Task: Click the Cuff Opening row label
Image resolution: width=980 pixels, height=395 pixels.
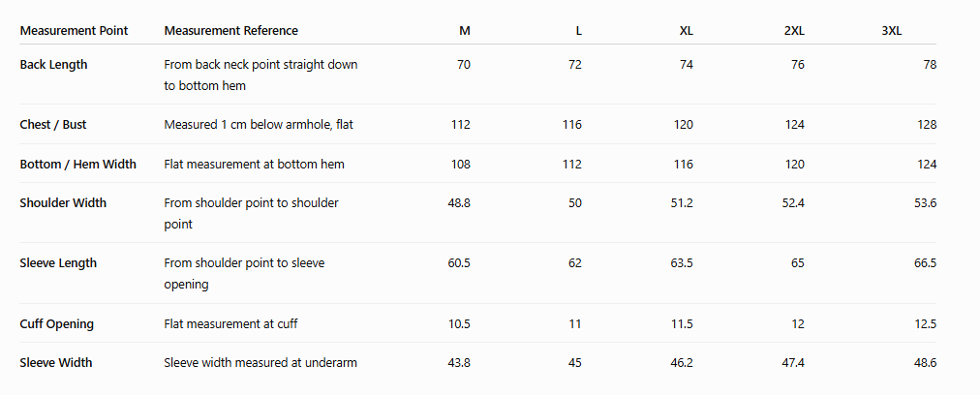Action: click(x=57, y=323)
